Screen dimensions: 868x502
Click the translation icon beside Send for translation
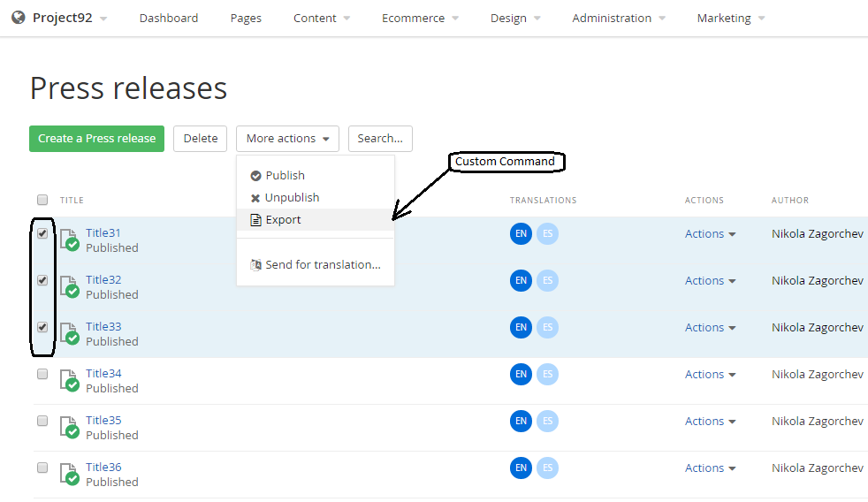point(255,265)
